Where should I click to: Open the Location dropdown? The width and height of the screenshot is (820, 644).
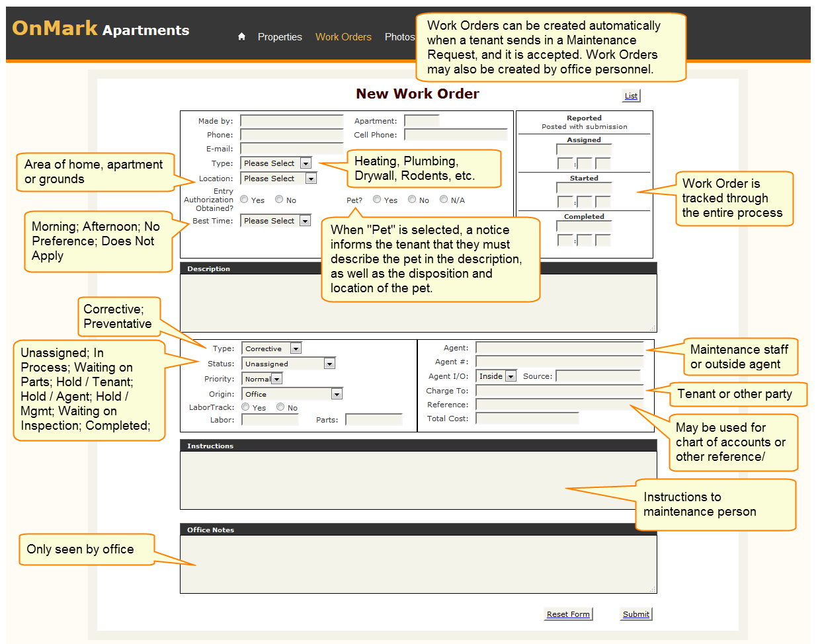pyautogui.click(x=278, y=179)
